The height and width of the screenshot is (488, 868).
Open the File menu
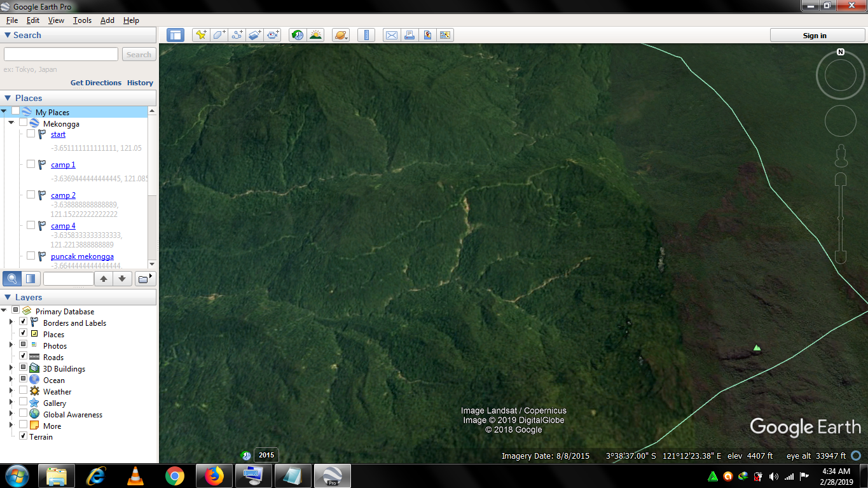click(x=12, y=20)
